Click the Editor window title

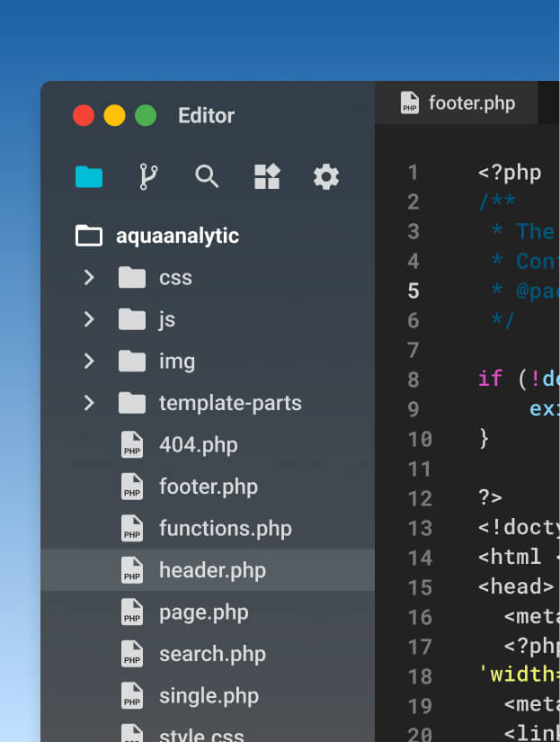pyautogui.click(x=206, y=116)
